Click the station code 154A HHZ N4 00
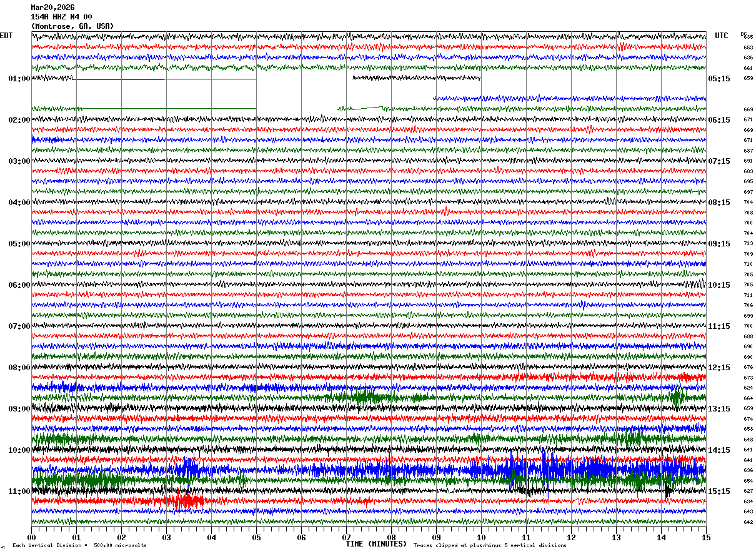The width and height of the screenshot is (756, 554). tap(61, 17)
